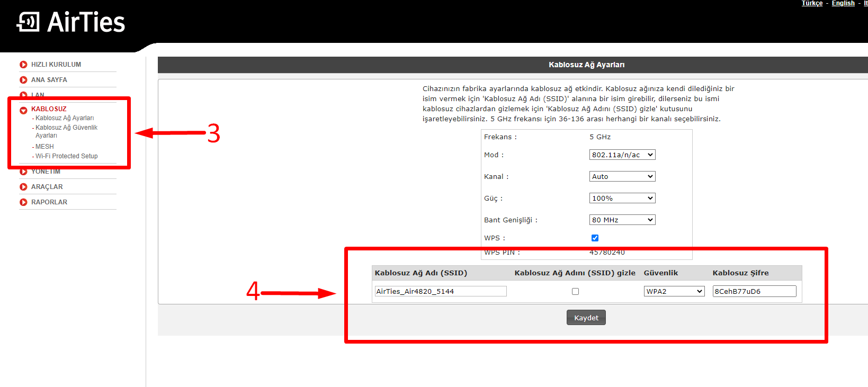The height and width of the screenshot is (387, 868).
Task: Click the Kablosuz Ağ Adını (SSID) gizle header
Action: point(575,273)
